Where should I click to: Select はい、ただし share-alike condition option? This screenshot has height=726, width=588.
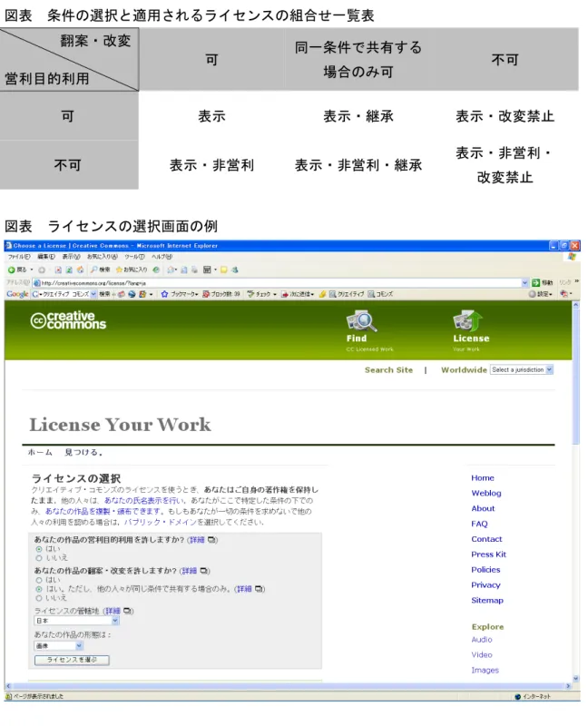39,589
